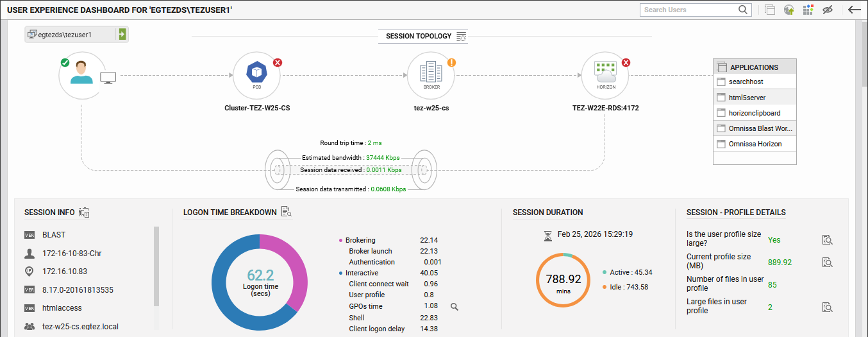Viewport: 868px width, 337px height.
Task: Select the Cluster-TEZ-W25-CS pod node icon
Action: [x=257, y=76]
